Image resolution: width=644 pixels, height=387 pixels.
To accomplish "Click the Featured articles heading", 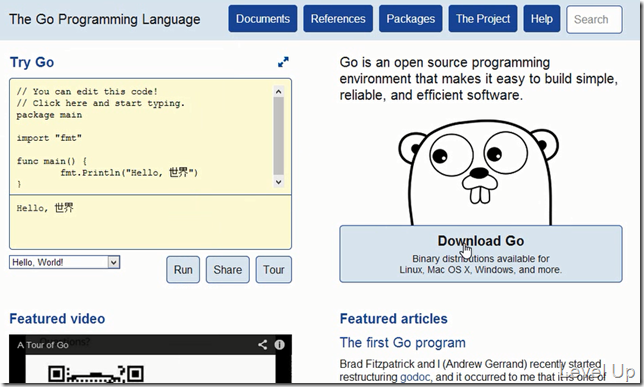I will (393, 318).
